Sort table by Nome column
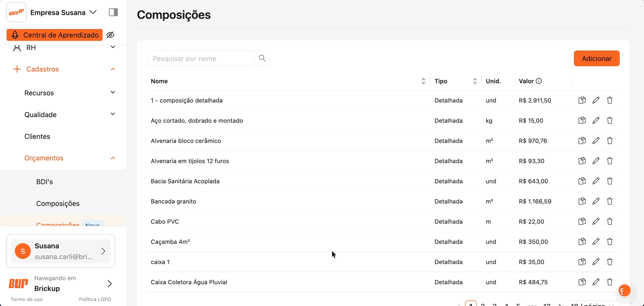The image size is (644, 306). click(423, 81)
